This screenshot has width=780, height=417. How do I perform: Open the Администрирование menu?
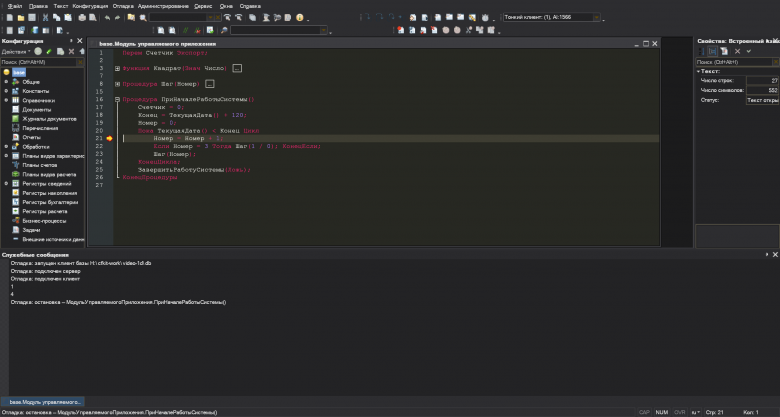pos(163,6)
